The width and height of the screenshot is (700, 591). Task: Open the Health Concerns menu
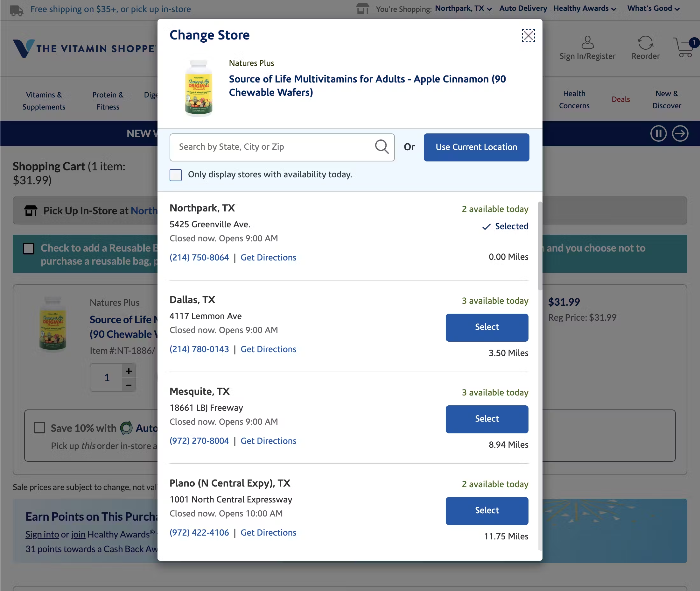coord(574,99)
